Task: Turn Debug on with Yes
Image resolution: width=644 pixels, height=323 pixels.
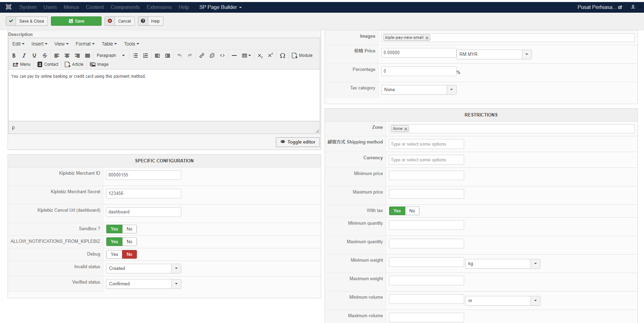Action: tap(114, 254)
